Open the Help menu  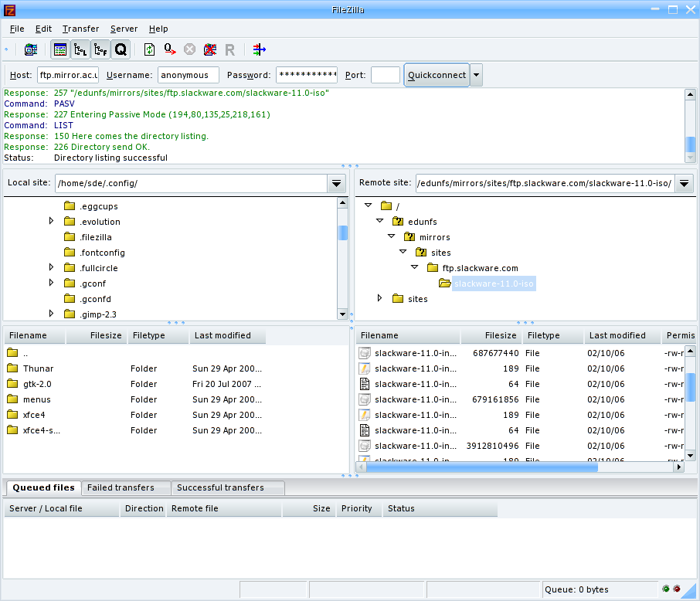tap(158, 29)
